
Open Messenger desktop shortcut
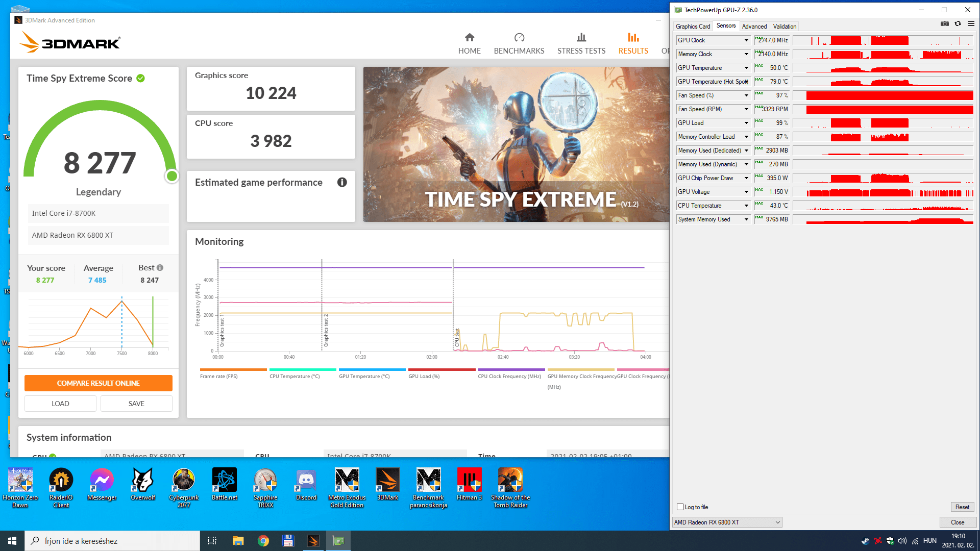[x=102, y=485]
